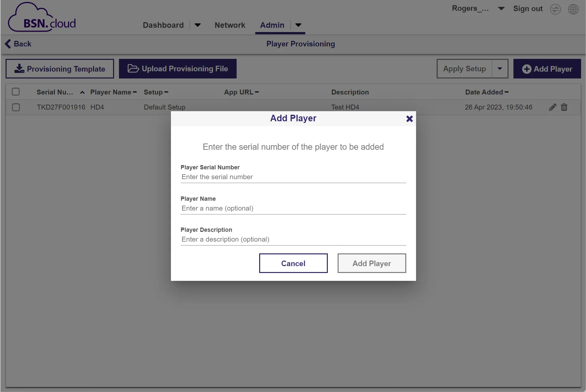This screenshot has width=586, height=392.
Task: Cancel the Add Player dialog
Action: [x=293, y=263]
